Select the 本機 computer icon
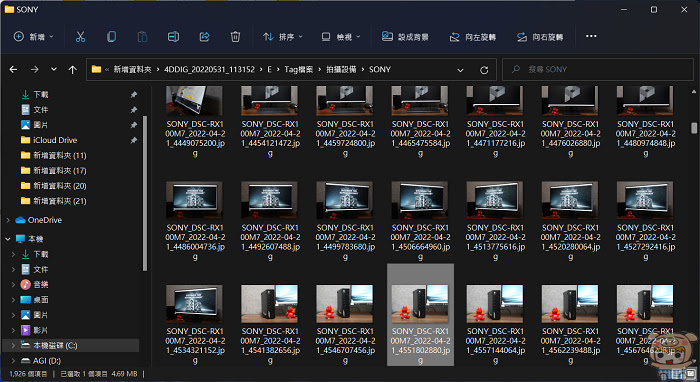This screenshot has height=382, width=700. 20,239
